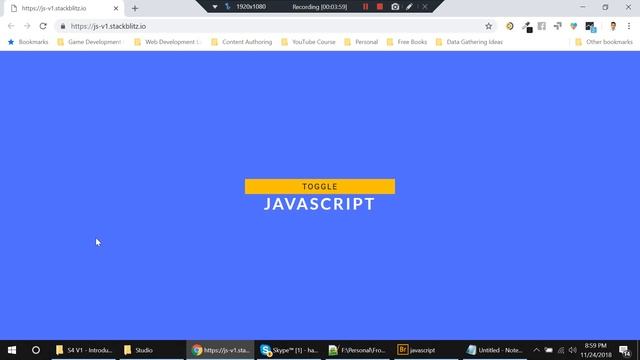Reload the page with refresh icon
The width and height of the screenshot is (640, 360).
(x=43, y=26)
